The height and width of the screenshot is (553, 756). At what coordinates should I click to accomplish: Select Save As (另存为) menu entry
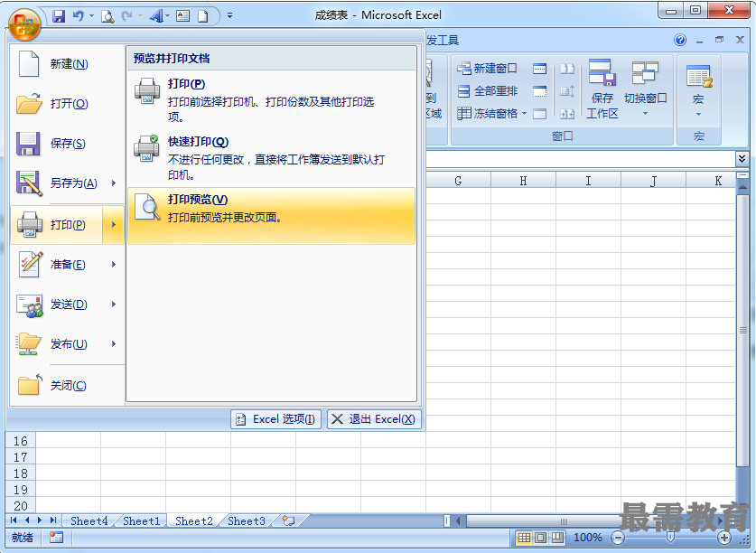coord(56,183)
